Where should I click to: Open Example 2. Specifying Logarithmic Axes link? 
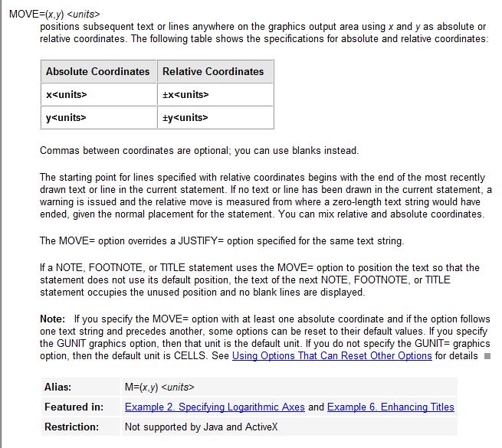click(215, 407)
